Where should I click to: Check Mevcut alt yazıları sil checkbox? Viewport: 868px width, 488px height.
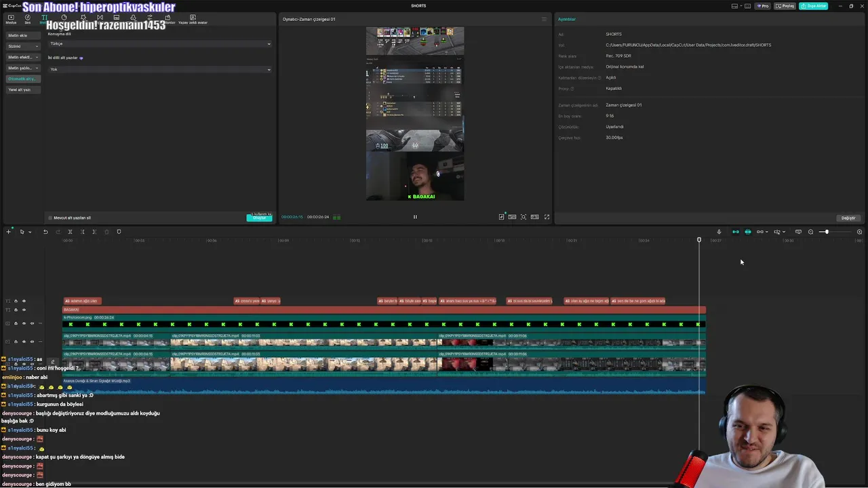coord(50,218)
